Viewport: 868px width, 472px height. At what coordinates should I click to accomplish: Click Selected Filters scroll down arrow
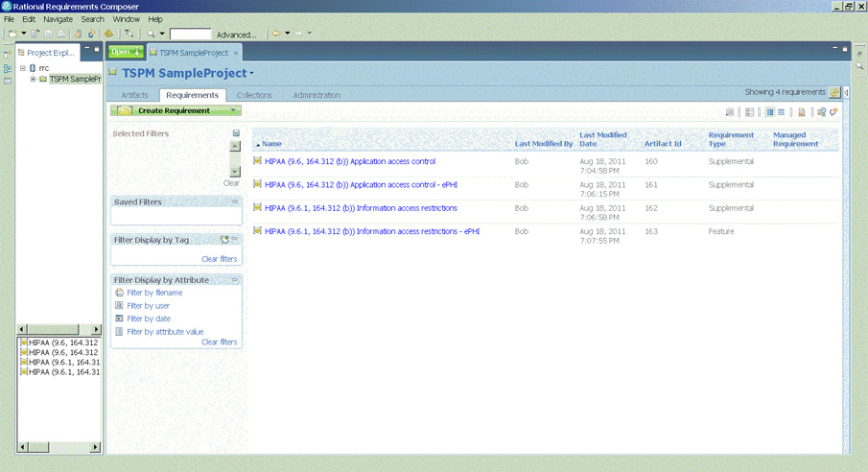click(x=235, y=172)
